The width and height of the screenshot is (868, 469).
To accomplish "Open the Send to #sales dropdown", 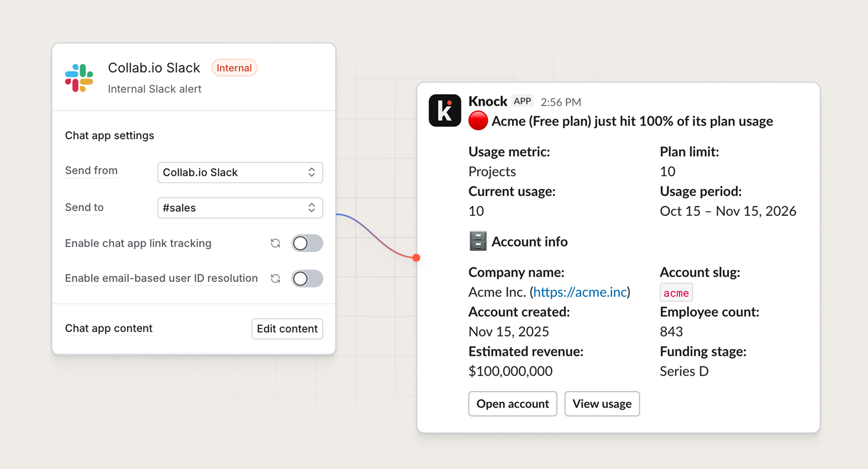I will (x=240, y=208).
